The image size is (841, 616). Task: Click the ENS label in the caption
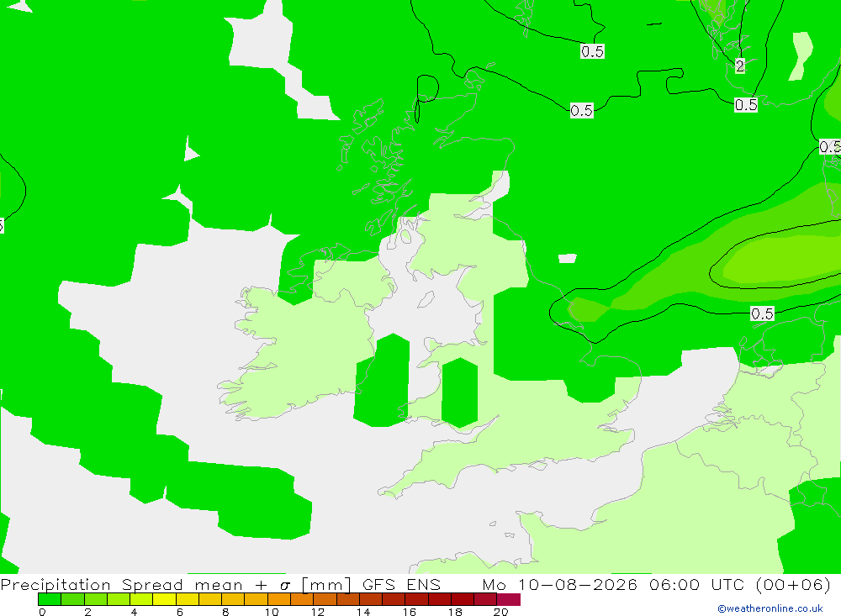423,584
